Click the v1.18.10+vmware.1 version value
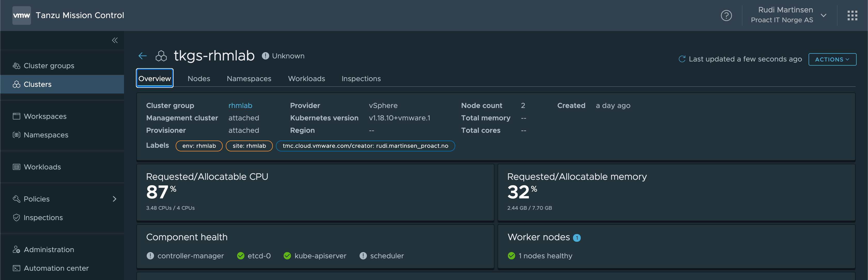This screenshot has width=868, height=280. (400, 118)
